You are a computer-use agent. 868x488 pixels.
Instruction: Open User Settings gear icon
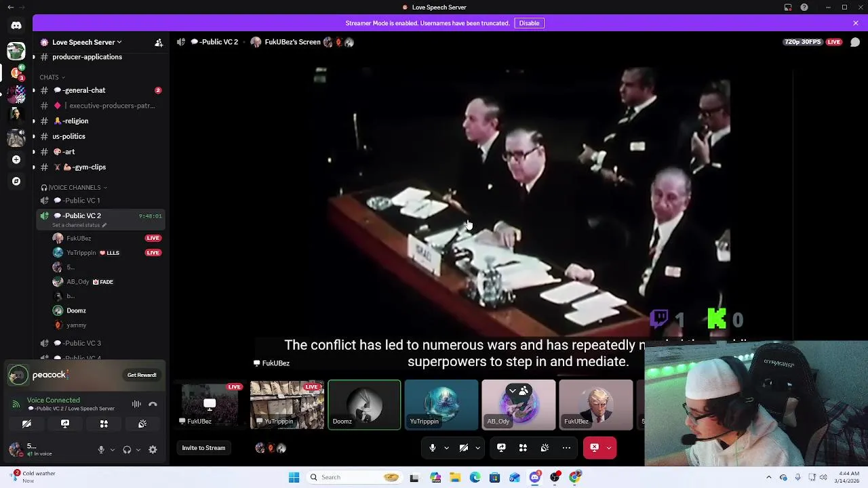[153, 449]
